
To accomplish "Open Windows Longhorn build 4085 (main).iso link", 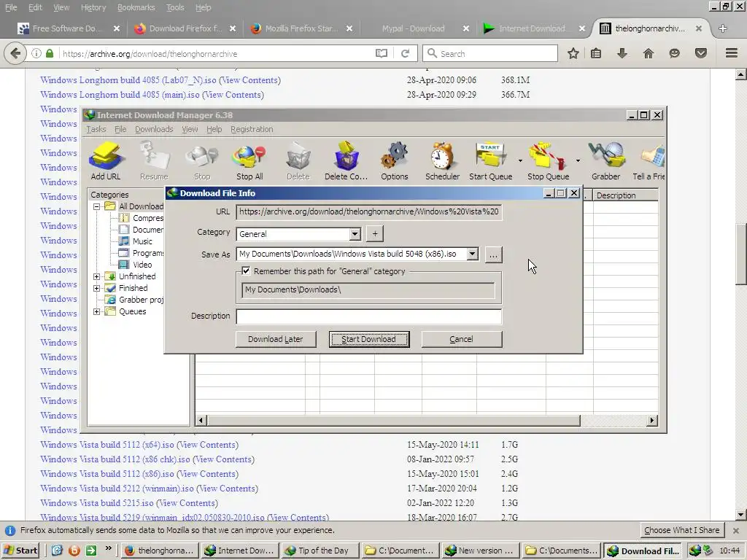I will [120, 95].
